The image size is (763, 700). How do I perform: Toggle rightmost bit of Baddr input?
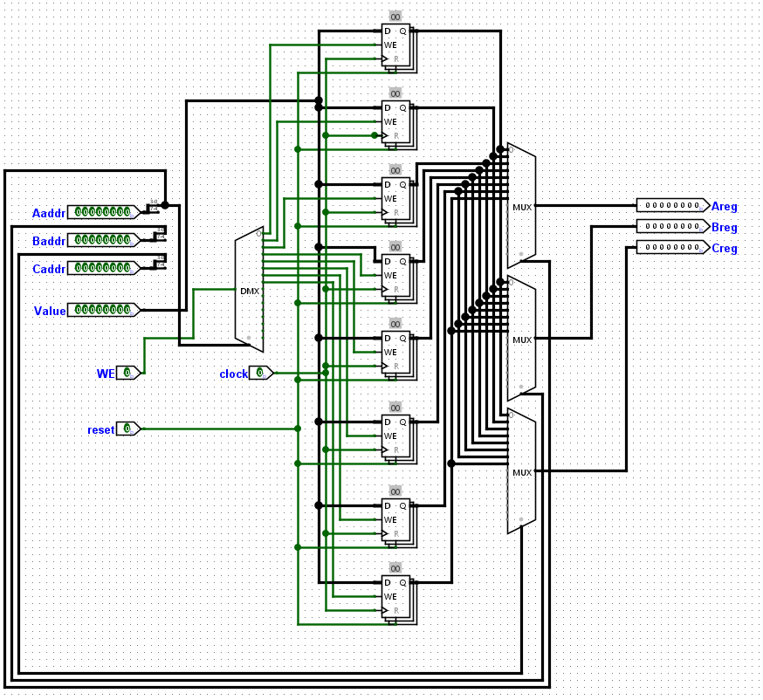click(127, 240)
